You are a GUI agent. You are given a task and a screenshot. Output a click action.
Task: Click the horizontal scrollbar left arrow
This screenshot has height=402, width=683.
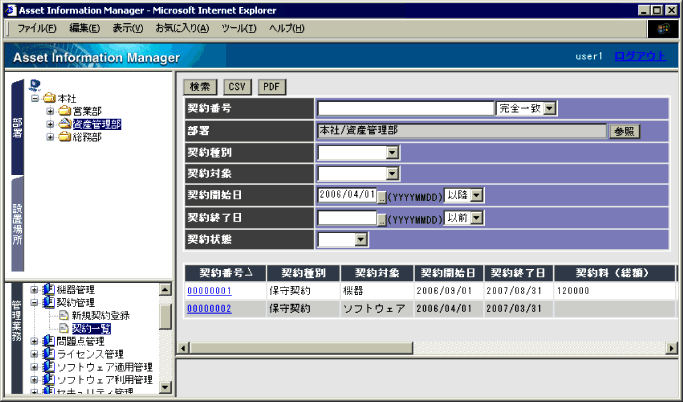pos(183,348)
